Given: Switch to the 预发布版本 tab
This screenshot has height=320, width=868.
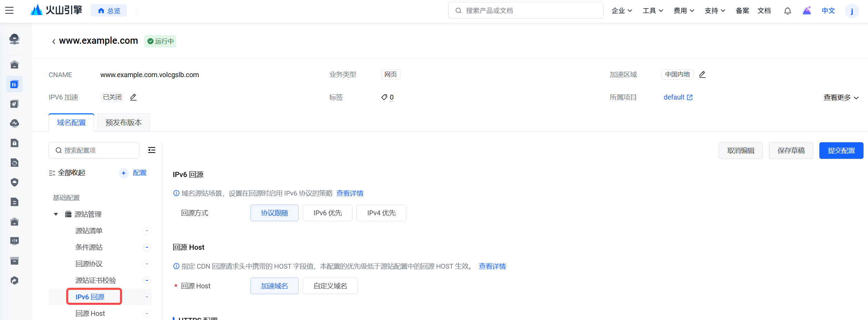Looking at the screenshot, I should click(x=123, y=123).
